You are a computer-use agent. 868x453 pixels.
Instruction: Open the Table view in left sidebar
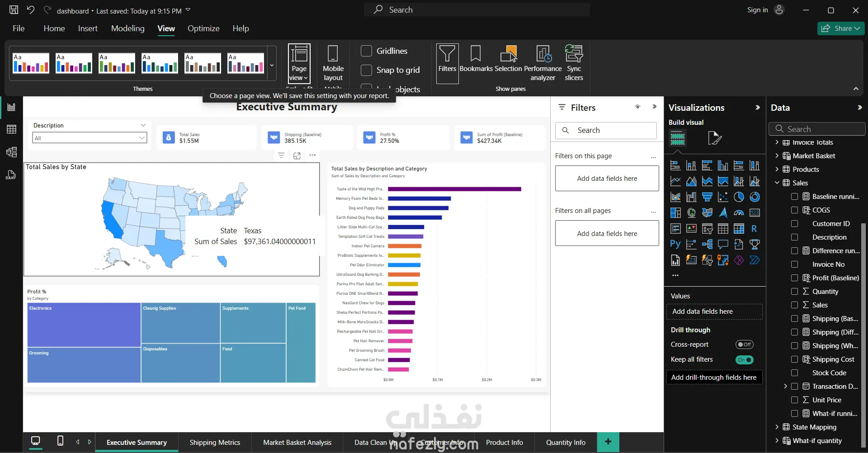[11, 130]
